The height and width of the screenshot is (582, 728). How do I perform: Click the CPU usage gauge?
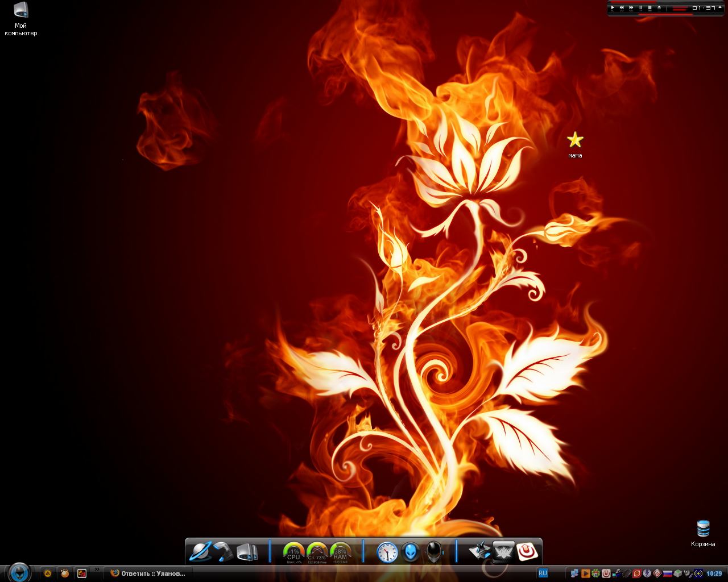(x=293, y=551)
